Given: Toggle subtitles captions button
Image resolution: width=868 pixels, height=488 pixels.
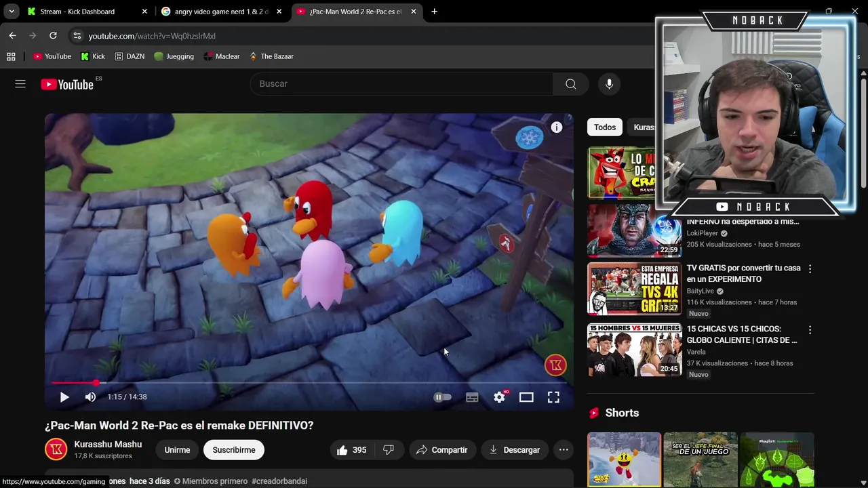Looking at the screenshot, I should point(472,397).
